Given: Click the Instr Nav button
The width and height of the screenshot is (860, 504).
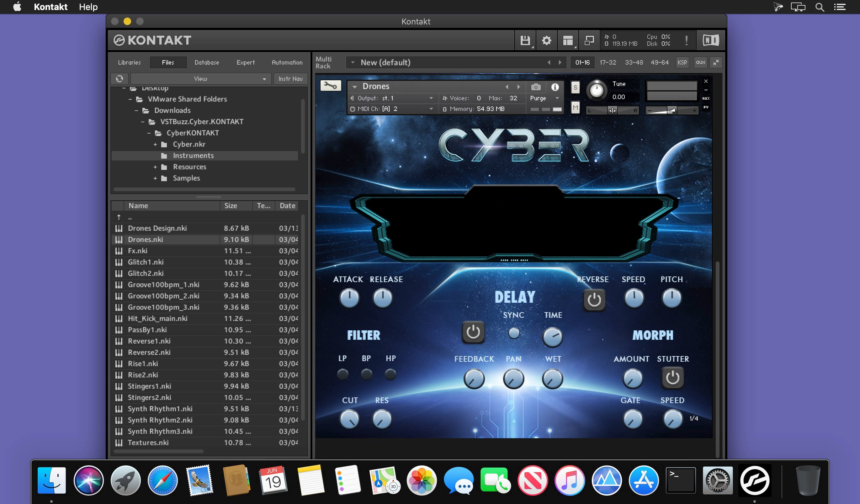Looking at the screenshot, I should click(x=290, y=79).
